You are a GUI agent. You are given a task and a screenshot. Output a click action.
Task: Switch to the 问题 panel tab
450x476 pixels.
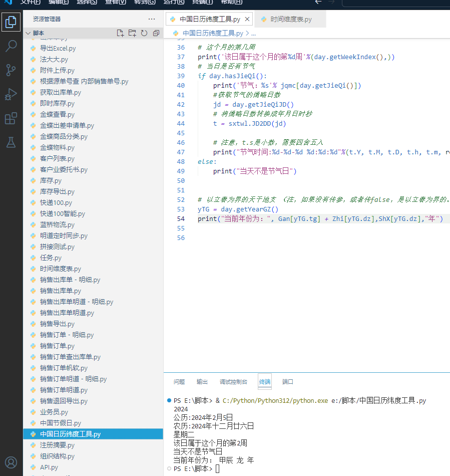tap(179, 382)
